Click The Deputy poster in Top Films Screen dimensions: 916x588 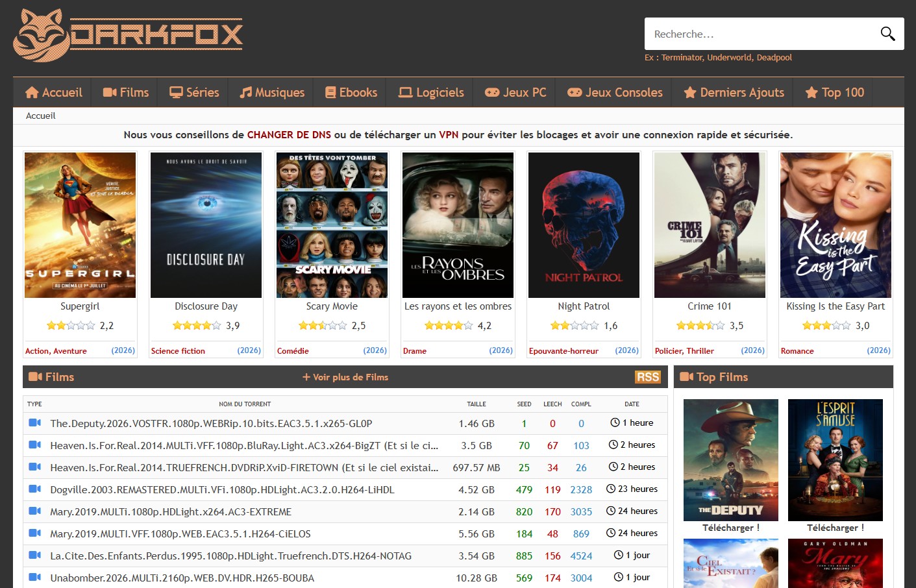tap(731, 459)
